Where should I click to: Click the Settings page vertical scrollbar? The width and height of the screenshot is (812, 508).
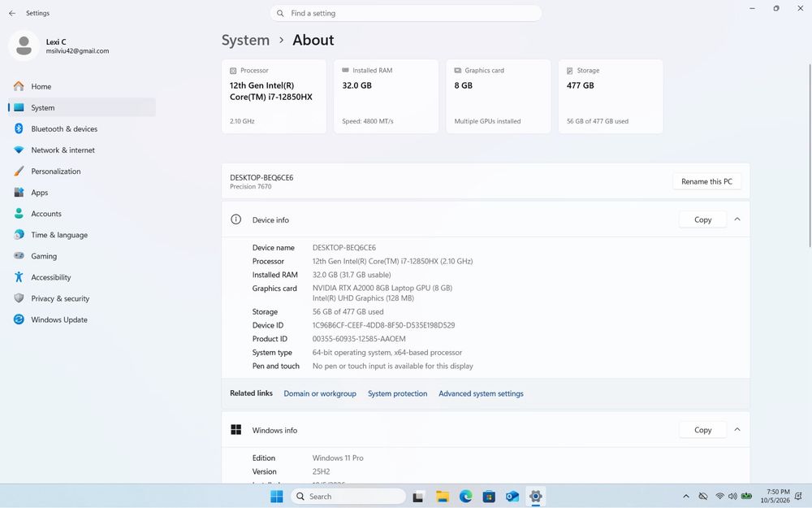click(810, 155)
